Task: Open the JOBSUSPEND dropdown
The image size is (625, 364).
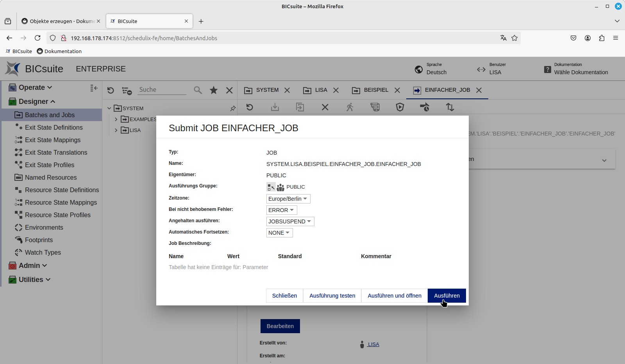Action: click(x=290, y=221)
